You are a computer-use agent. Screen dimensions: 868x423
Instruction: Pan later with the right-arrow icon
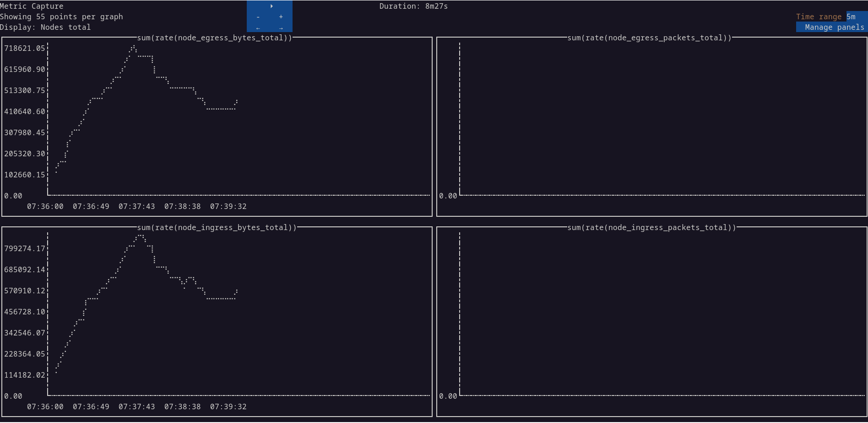[x=281, y=27]
